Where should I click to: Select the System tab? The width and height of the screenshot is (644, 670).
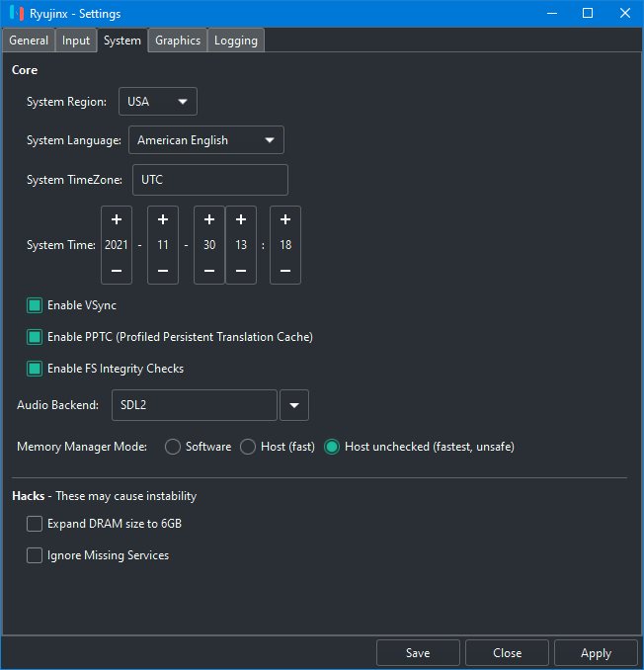coord(122,41)
